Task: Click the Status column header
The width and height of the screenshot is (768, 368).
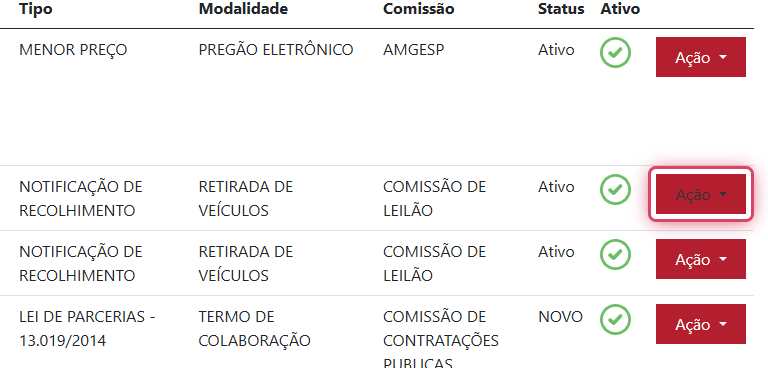Action: point(561,9)
